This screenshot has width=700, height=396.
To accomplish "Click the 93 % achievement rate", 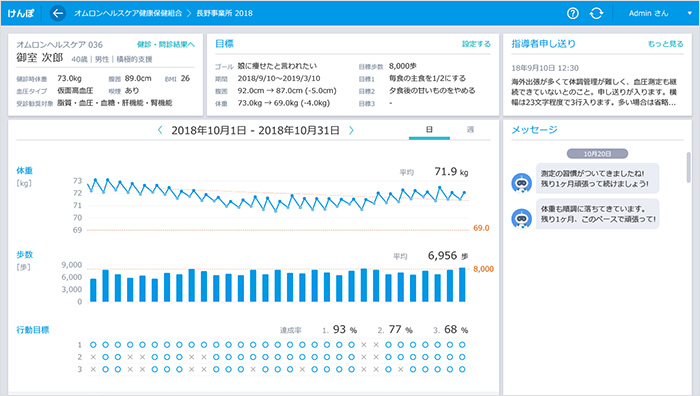I will tap(345, 329).
